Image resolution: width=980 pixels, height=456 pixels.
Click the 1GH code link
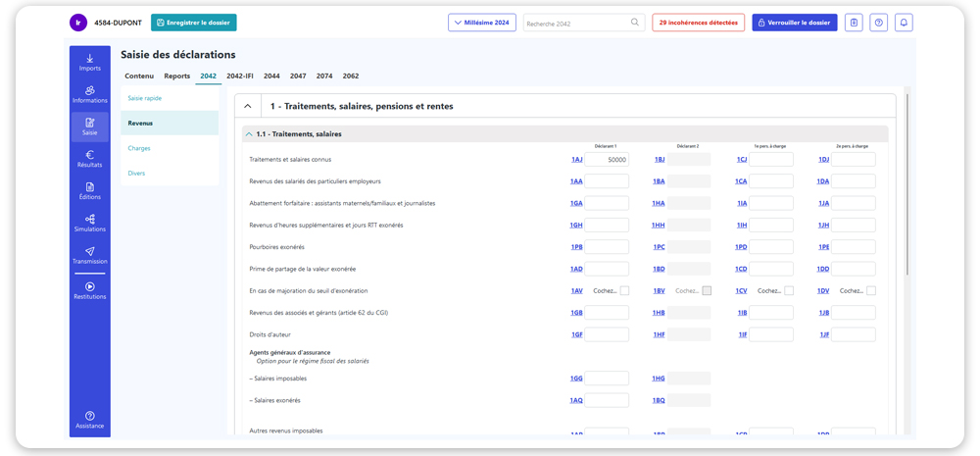577,226
